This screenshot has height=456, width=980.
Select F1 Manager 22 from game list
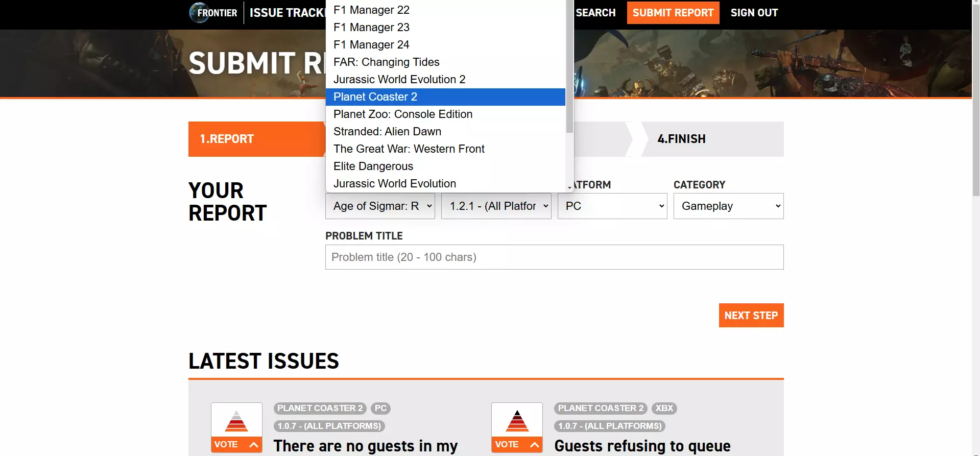click(445, 10)
